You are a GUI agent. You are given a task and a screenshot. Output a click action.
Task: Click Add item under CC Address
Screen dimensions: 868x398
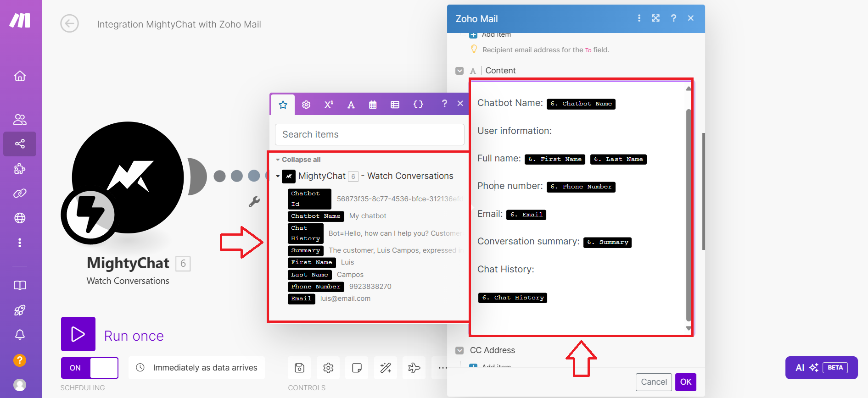(x=490, y=366)
